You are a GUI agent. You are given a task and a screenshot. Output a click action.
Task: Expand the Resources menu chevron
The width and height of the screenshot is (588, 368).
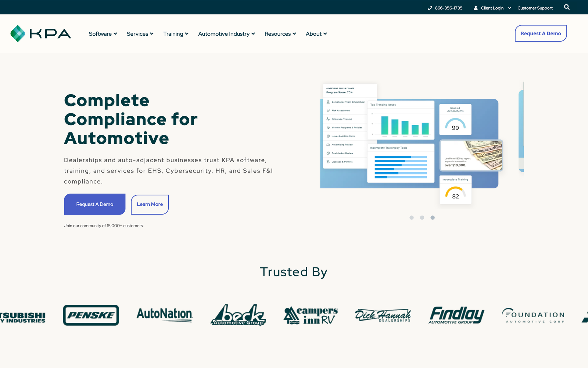(294, 33)
